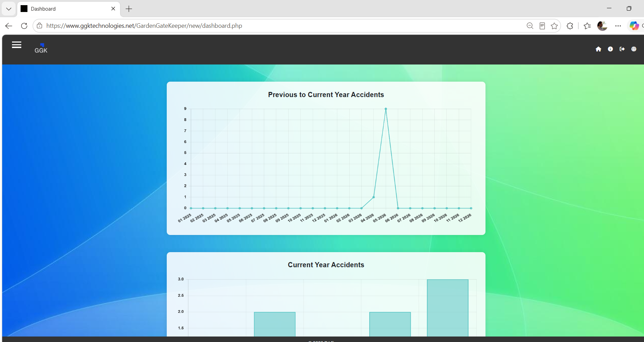Screen dimensions: 644x342
Task: Open the browser profile avatar
Action: pos(602,26)
